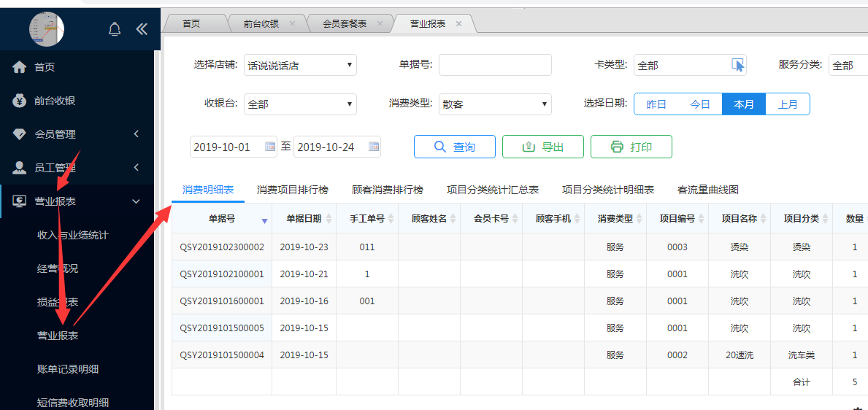Sort by 顾客手机 column arrows
Screen dimensions: 868x410
[577, 219]
